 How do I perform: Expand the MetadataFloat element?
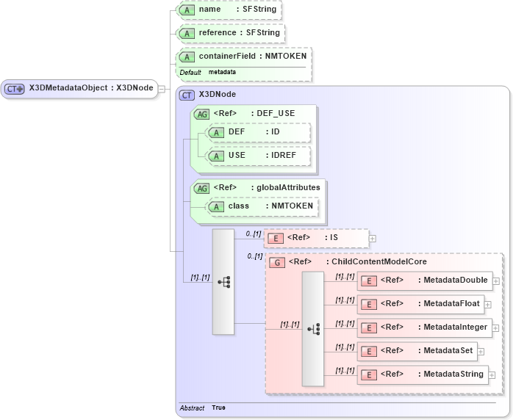(x=487, y=305)
